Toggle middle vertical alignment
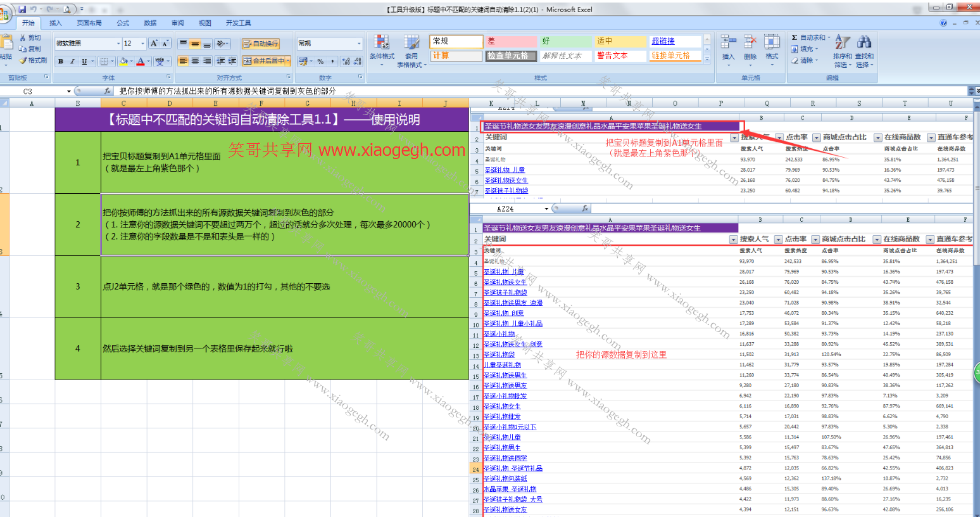This screenshot has width=980, height=517. coord(195,44)
